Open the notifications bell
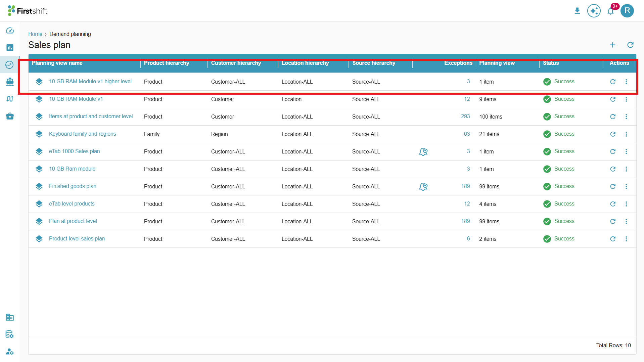The height and width of the screenshot is (362, 644). [611, 11]
